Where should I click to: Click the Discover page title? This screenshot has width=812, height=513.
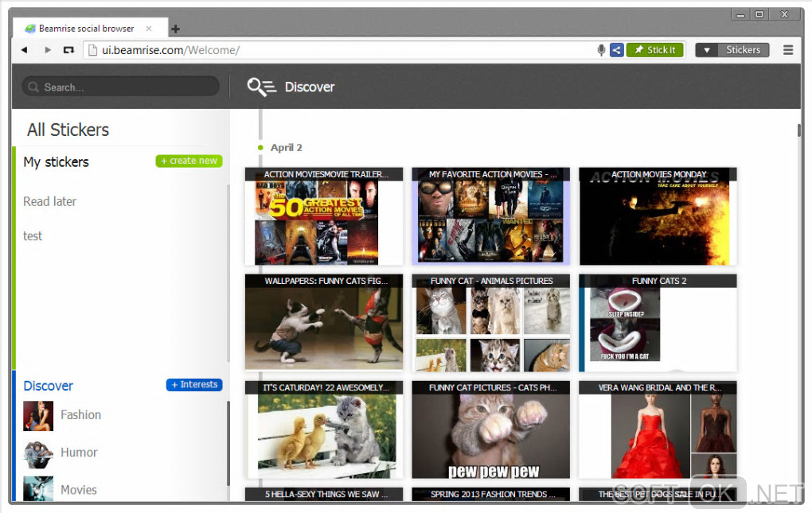tap(310, 87)
